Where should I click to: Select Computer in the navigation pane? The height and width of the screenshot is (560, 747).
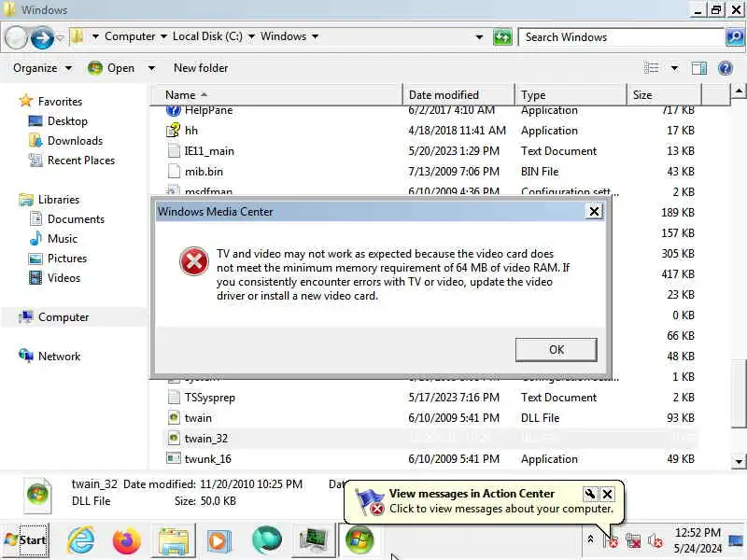(x=63, y=317)
